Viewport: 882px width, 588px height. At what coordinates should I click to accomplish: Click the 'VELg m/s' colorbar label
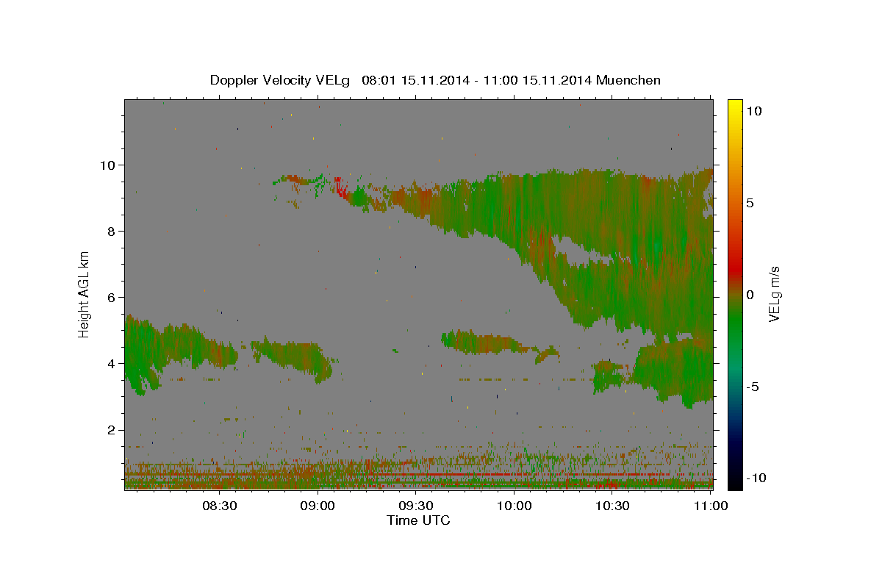(774, 294)
